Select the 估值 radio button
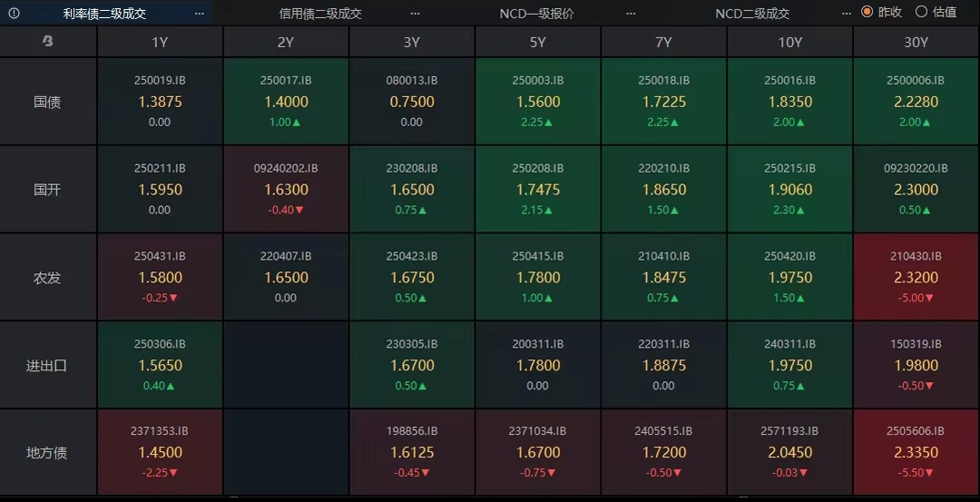980x502 pixels. 921,12
